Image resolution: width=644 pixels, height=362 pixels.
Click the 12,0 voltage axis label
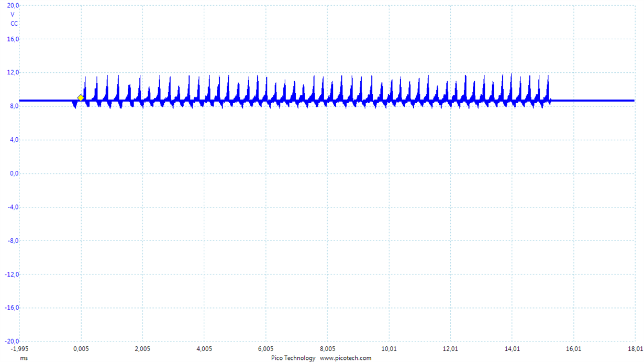[x=13, y=73]
